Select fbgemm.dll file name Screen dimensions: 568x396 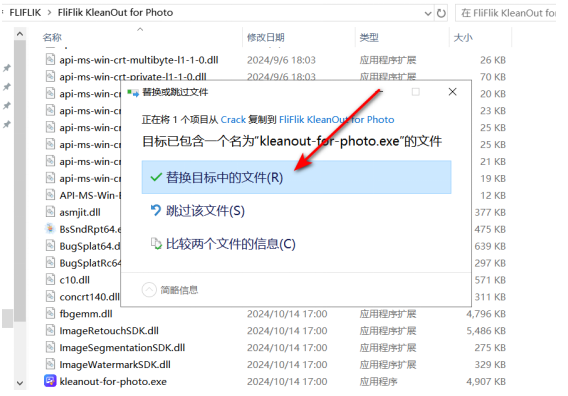86,314
